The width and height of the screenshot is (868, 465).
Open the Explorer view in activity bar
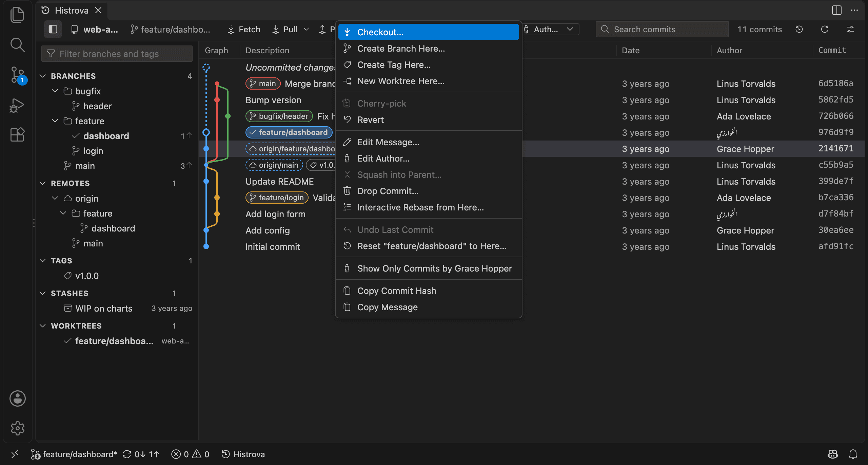(17, 15)
